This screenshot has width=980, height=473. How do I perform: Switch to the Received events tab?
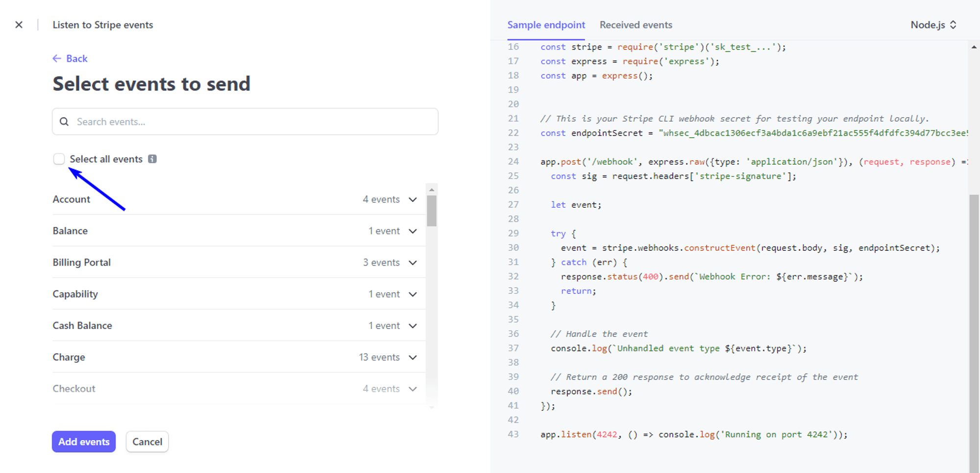(636, 25)
